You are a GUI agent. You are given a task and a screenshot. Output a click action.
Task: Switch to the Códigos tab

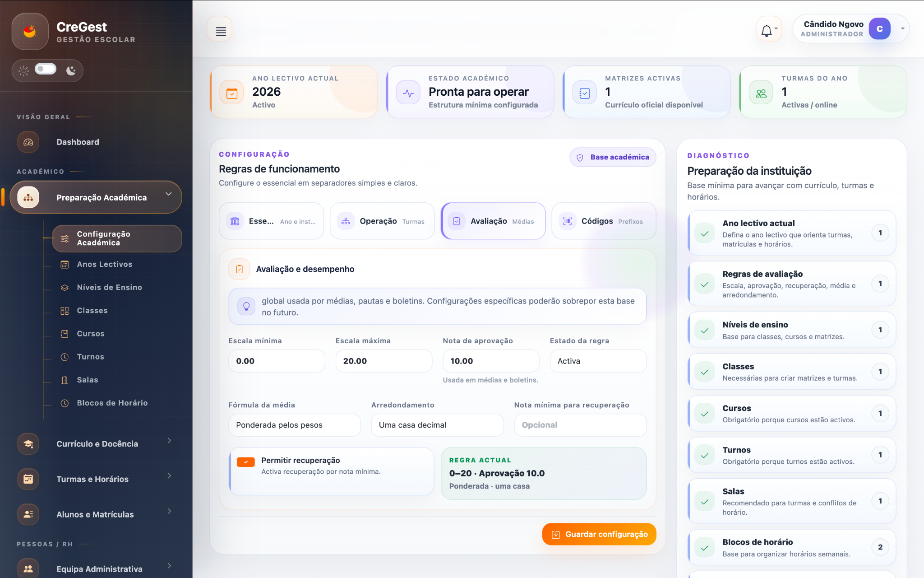604,221
